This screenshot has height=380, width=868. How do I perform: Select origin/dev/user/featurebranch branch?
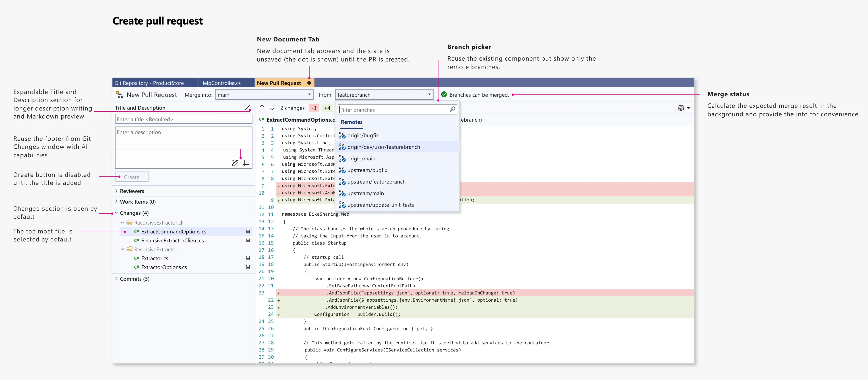384,147
